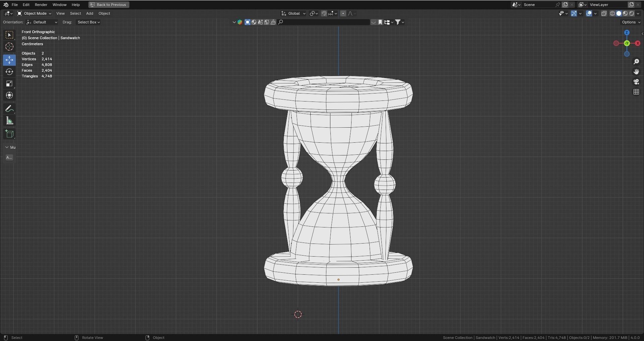Activate the 3D Cursor tool
This screenshot has height=341, width=644.
point(9,47)
